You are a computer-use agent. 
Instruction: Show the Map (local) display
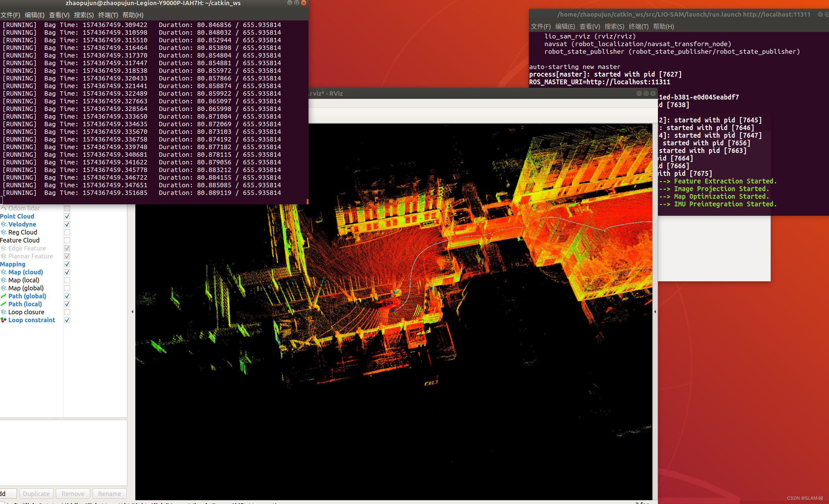point(67,280)
